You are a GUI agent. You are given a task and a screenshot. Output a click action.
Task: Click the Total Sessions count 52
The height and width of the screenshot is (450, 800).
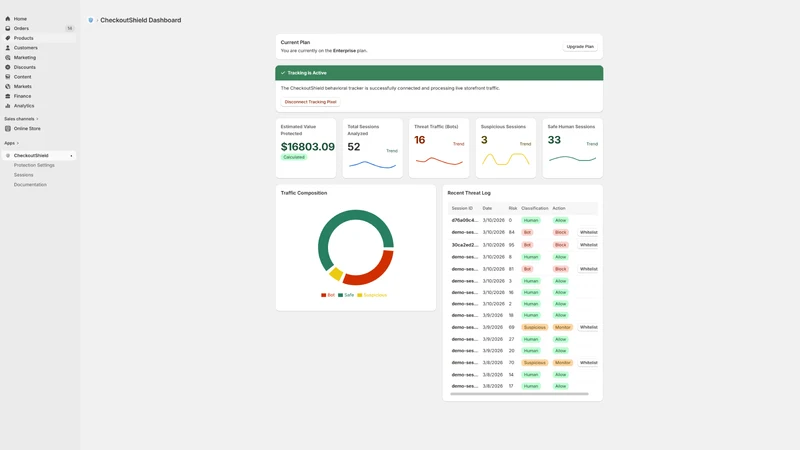pos(354,147)
